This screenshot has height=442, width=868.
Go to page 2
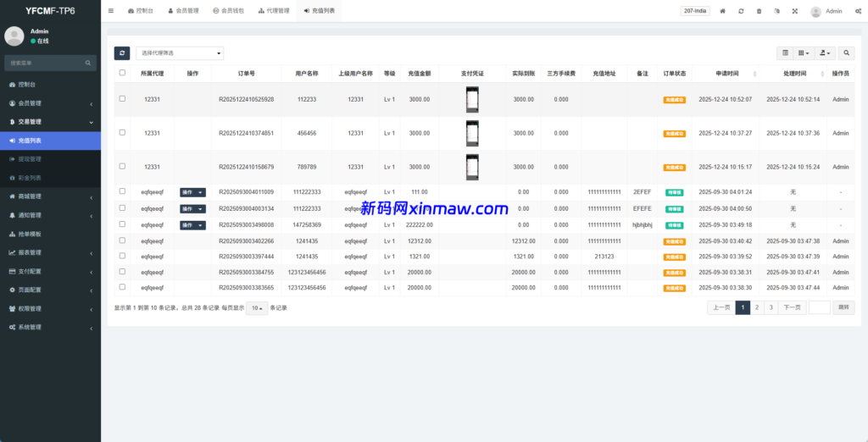tap(757, 307)
